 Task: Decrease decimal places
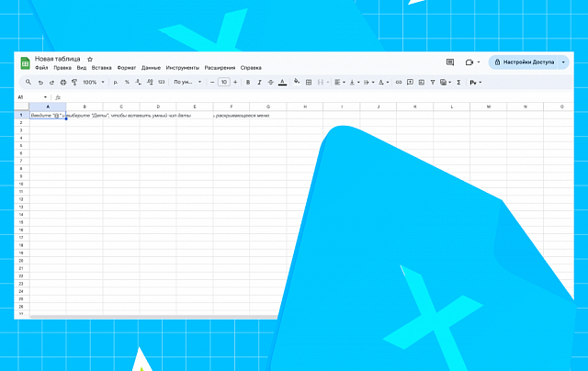point(139,82)
